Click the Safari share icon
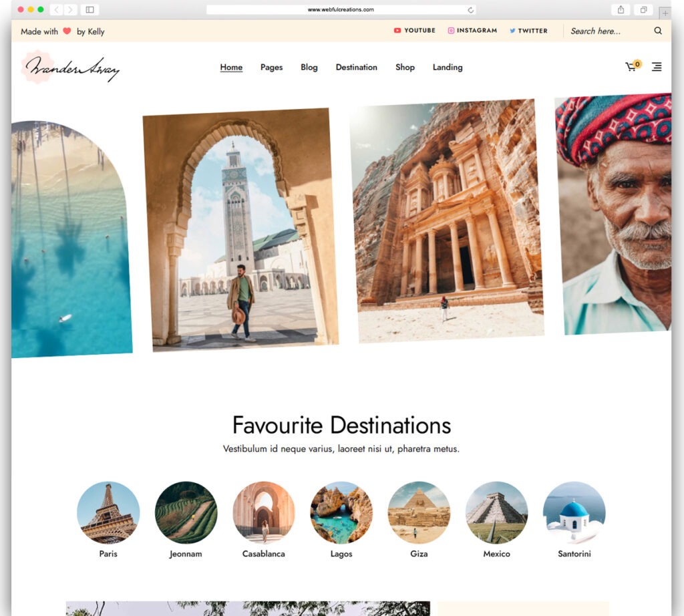Screen dimensions: 684x616 pos(621,9)
